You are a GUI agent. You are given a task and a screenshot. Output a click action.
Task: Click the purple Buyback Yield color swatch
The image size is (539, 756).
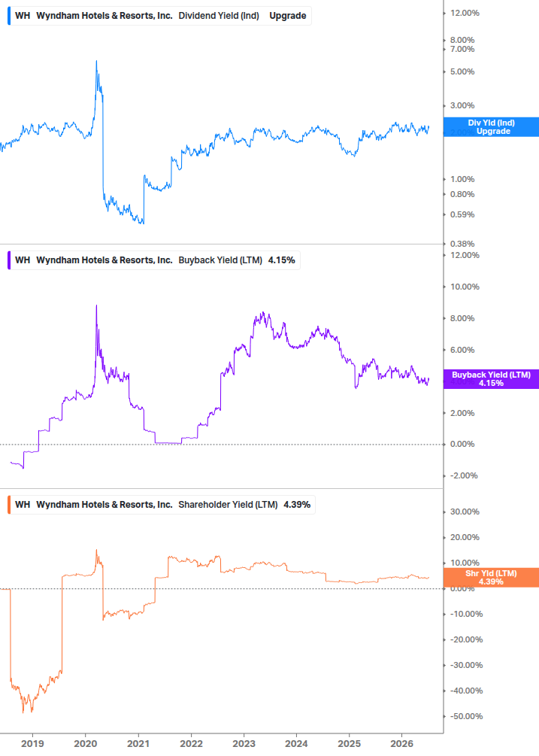coord(9,260)
